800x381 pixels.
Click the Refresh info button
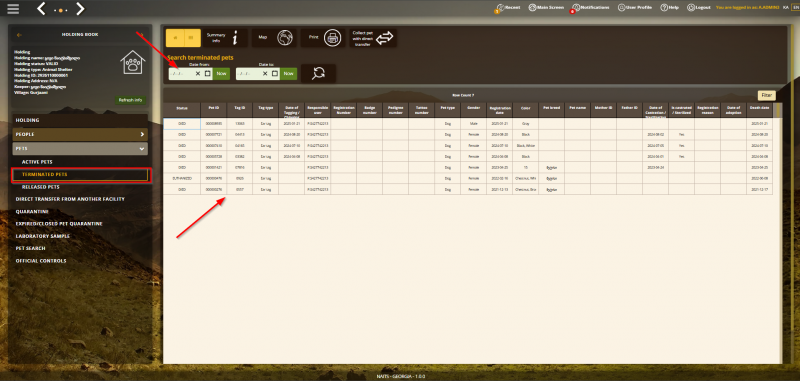(x=130, y=100)
